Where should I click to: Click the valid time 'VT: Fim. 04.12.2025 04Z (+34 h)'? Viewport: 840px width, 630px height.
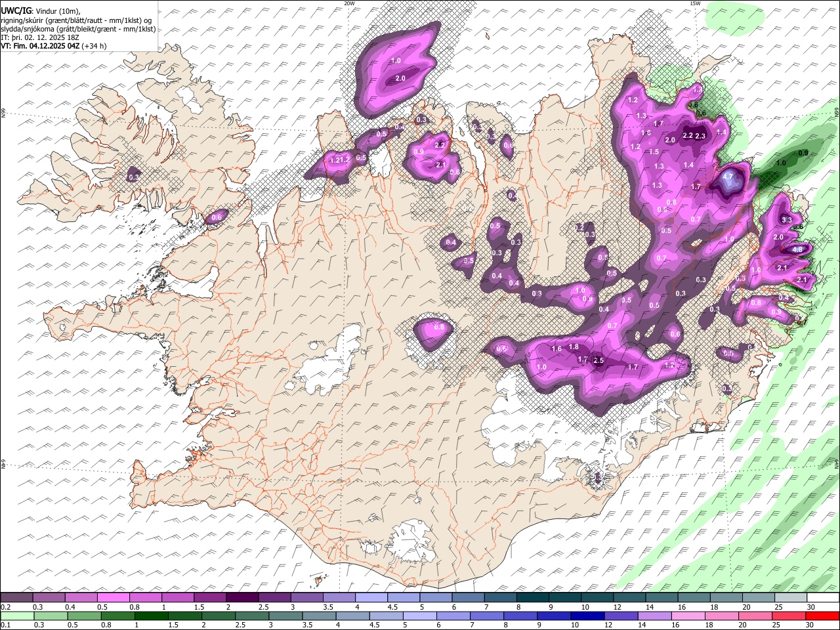pyautogui.click(x=54, y=46)
